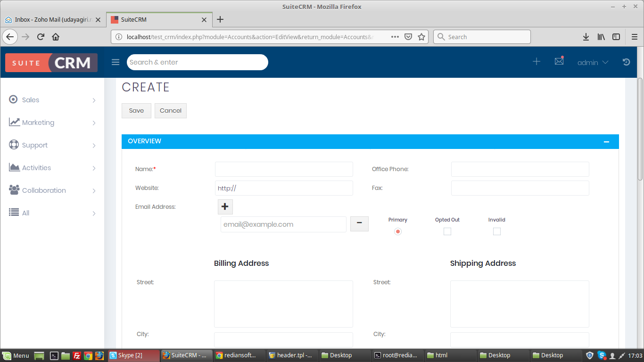The width and height of the screenshot is (644, 362).
Task: Click the Save button
Action: click(136, 111)
